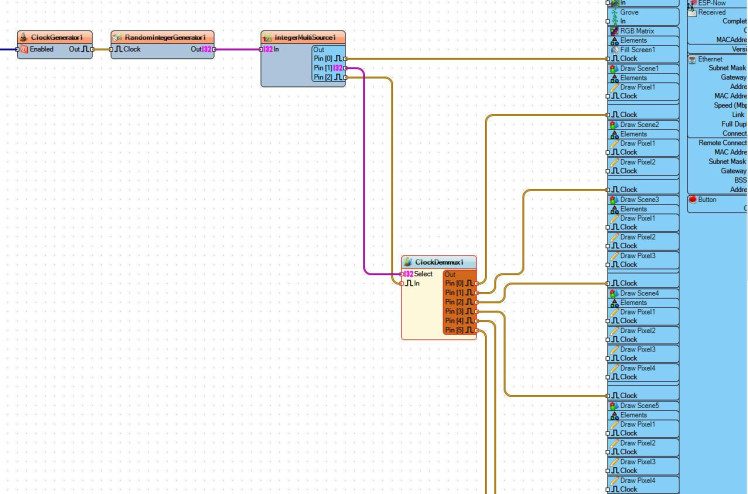Click the Grove item label

[x=629, y=12]
